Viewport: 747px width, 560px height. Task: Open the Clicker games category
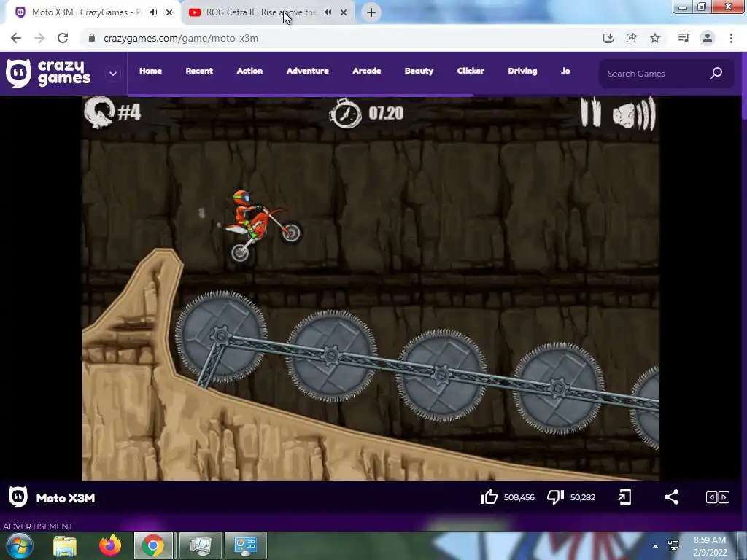pyautogui.click(x=471, y=71)
